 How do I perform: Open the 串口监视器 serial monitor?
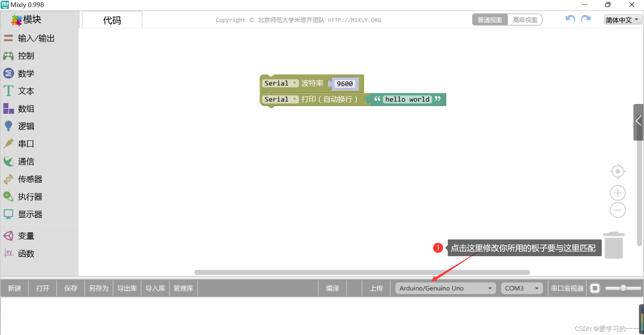pyautogui.click(x=567, y=288)
